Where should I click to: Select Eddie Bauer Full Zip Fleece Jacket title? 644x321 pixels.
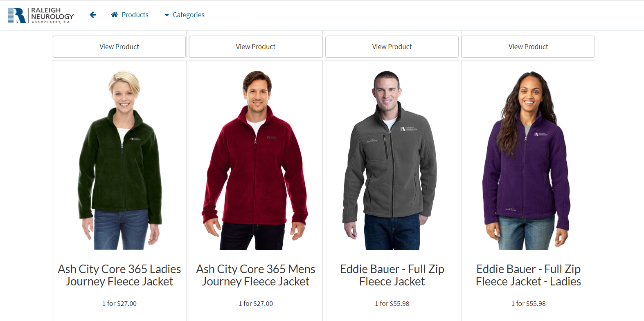coord(392,275)
